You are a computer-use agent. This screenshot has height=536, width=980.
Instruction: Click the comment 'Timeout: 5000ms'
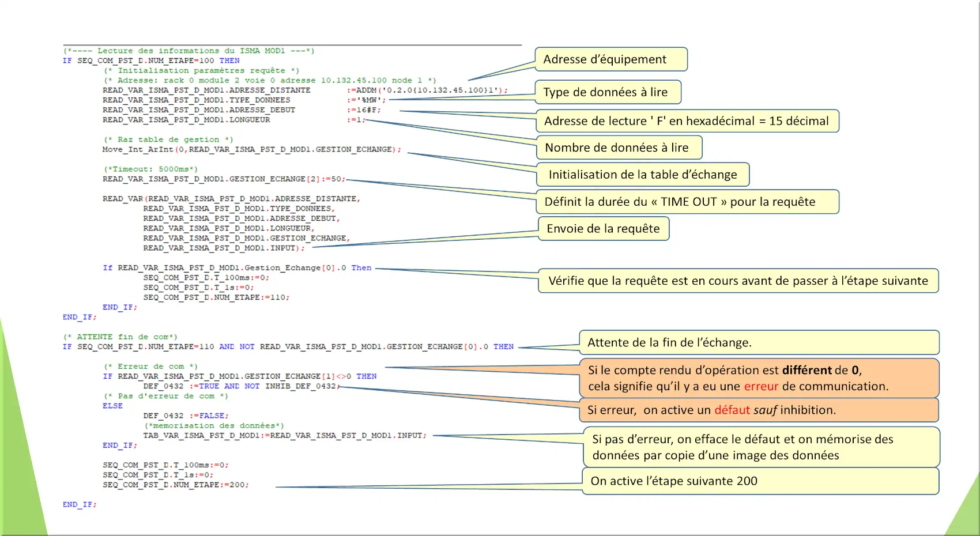tap(150, 169)
